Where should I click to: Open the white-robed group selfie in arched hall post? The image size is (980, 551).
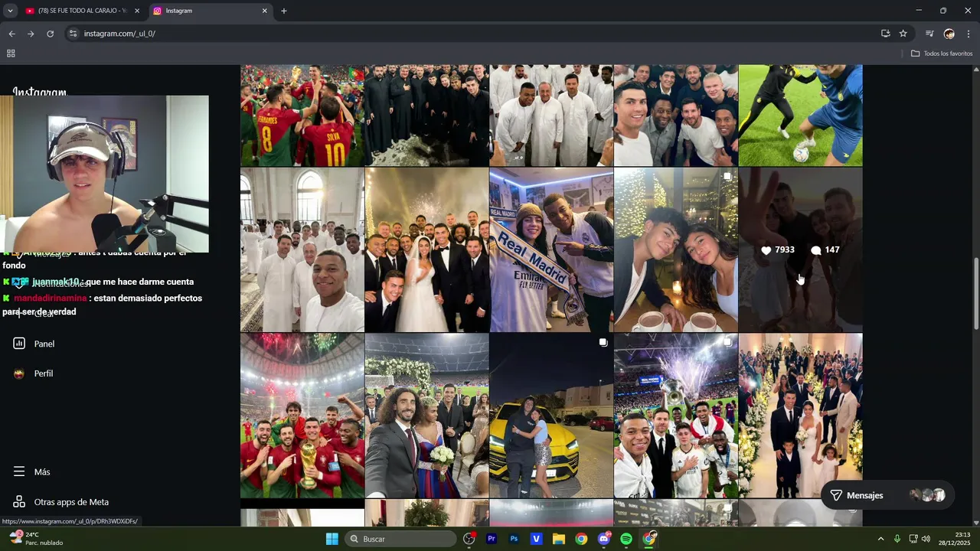[x=302, y=249]
